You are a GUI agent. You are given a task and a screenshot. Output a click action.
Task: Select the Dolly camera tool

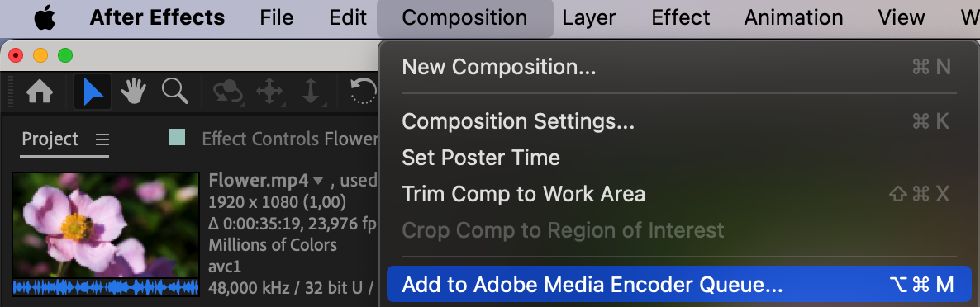pos(312,92)
